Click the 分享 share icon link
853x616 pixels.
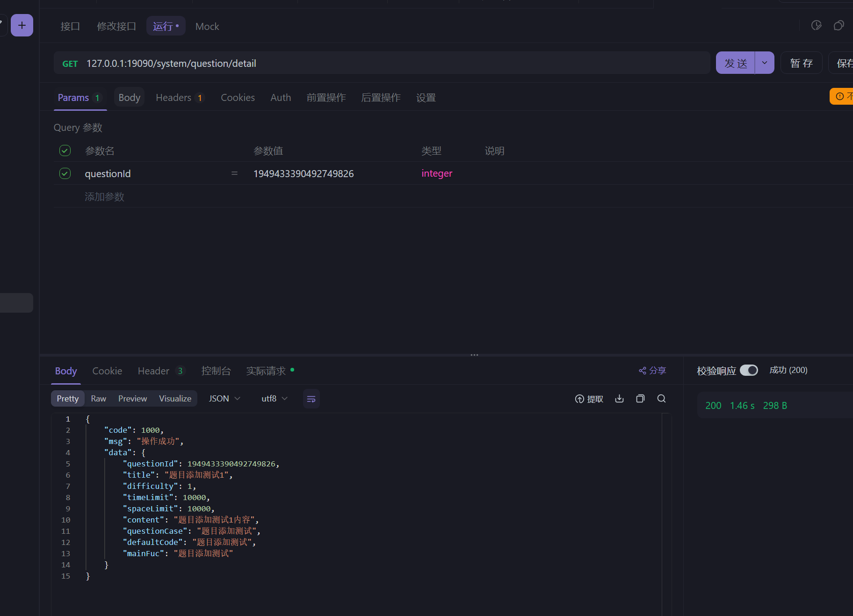coord(652,371)
